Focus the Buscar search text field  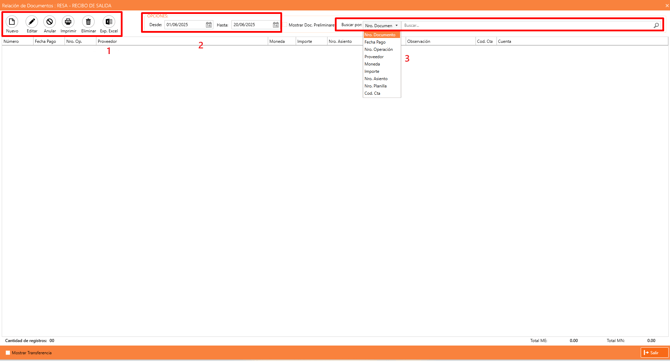(528, 26)
